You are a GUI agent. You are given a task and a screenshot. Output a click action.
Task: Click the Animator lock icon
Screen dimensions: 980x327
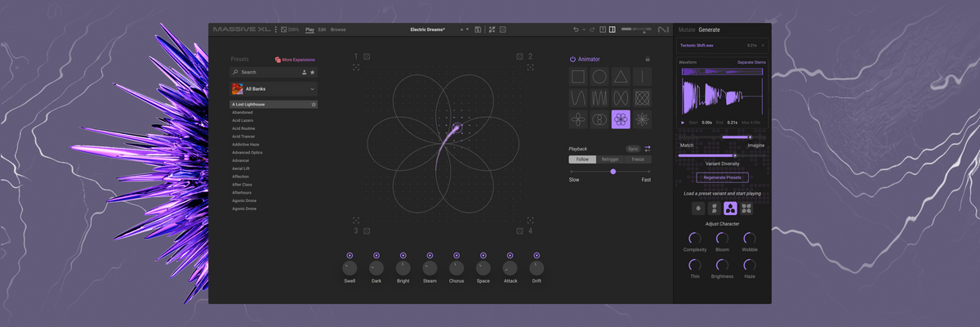(x=648, y=59)
